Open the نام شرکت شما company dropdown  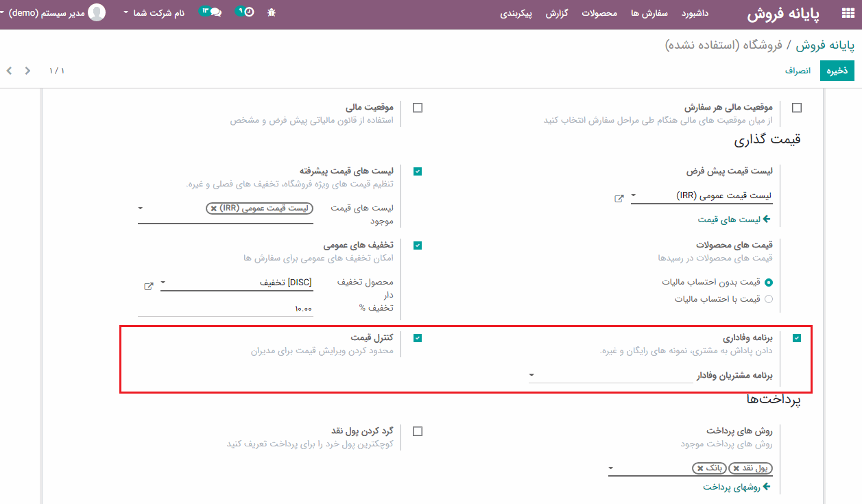[154, 13]
